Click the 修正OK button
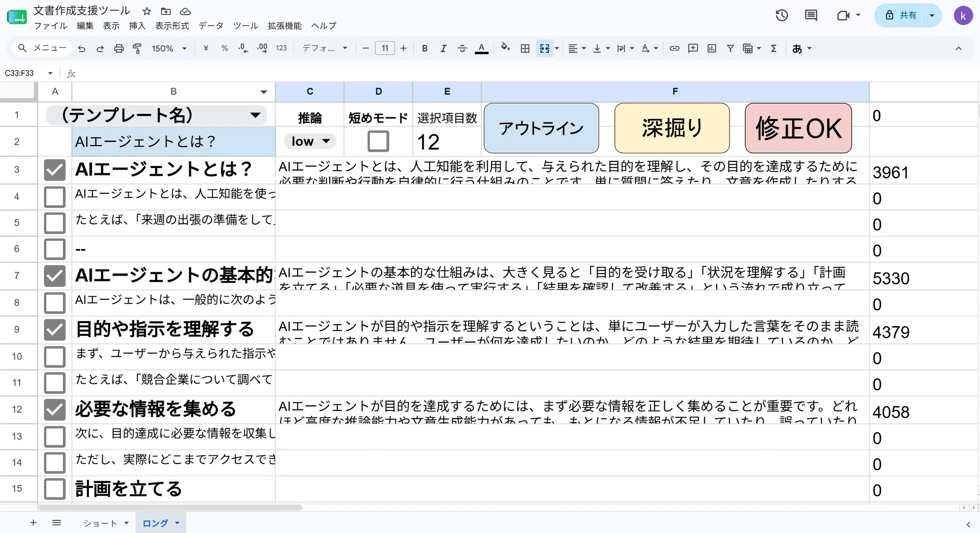 (x=798, y=128)
